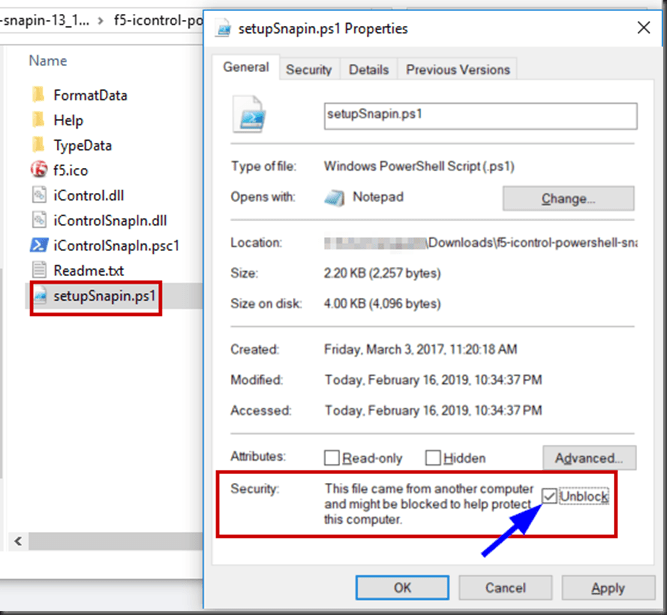This screenshot has width=667, height=615.
Task: Click the Change... button
Action: pos(568,198)
